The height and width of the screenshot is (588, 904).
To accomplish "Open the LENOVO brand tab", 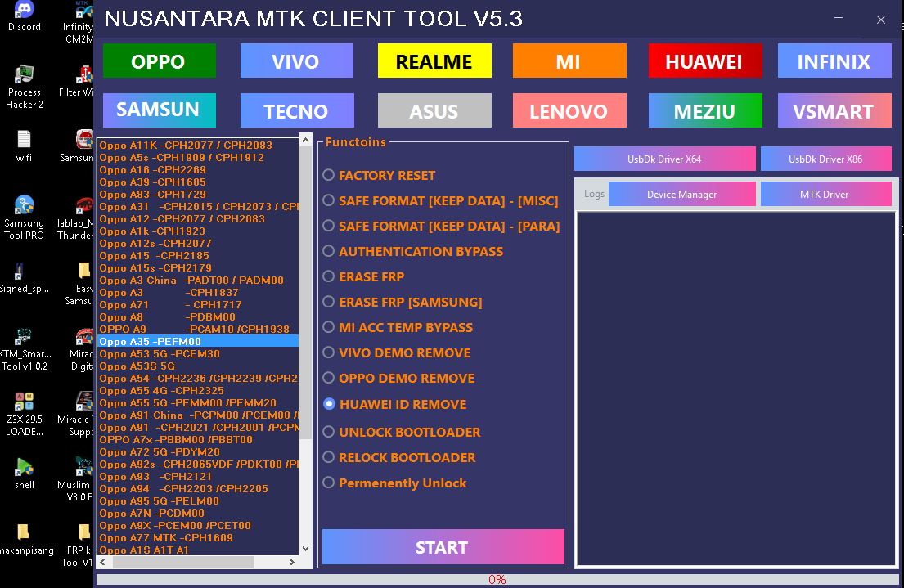I will pos(569,110).
